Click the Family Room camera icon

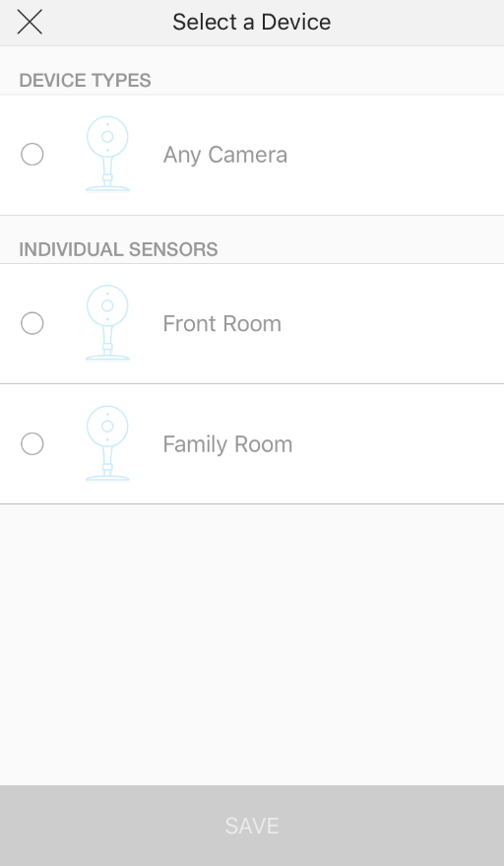click(107, 443)
